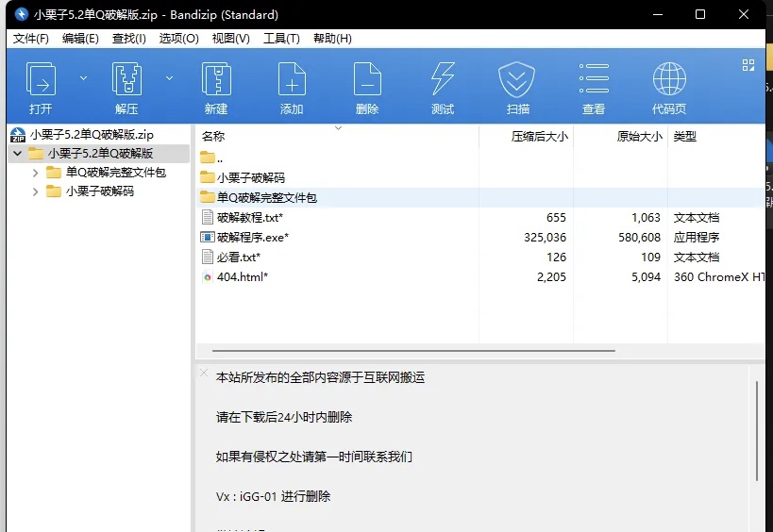Collapse the 小栗子5.2单Q破解版 tree folder
Image resolution: width=773 pixels, height=532 pixels.
[x=18, y=154]
